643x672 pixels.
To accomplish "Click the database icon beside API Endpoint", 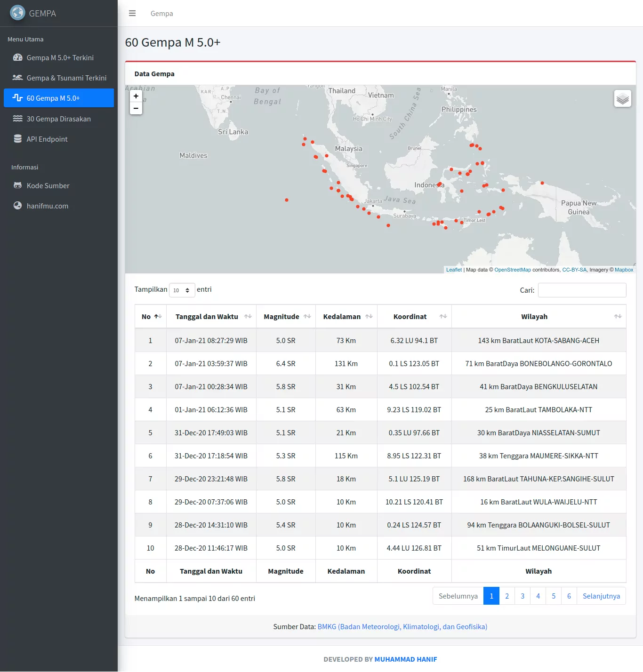I will click(17, 139).
